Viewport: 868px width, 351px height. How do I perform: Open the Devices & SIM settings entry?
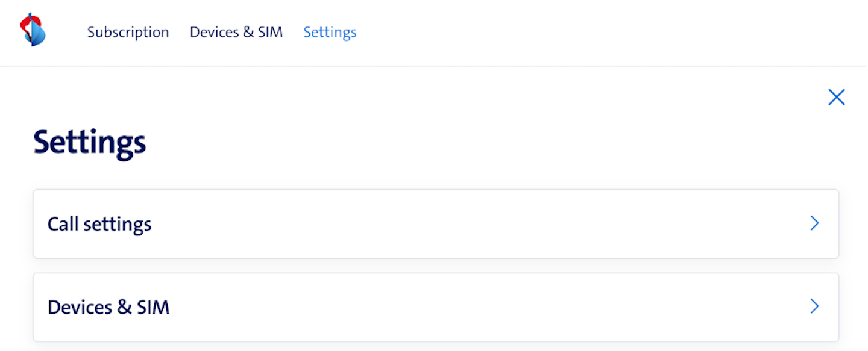click(435, 307)
